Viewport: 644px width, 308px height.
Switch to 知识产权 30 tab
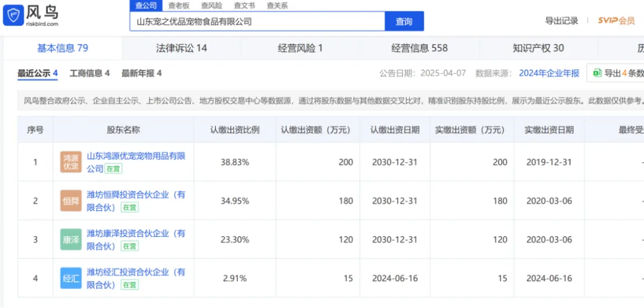538,48
